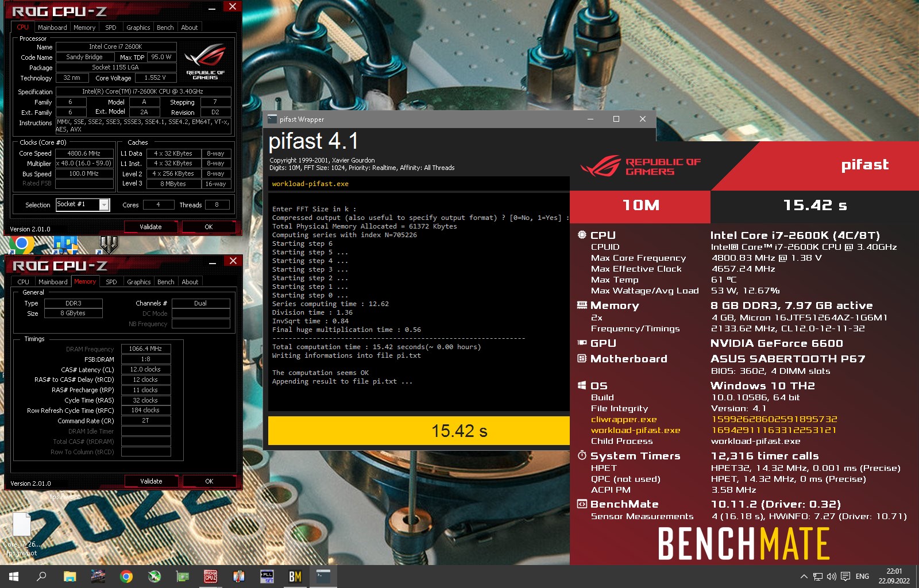Click the yellow 15.42 s result bar
Viewport: 919px width, 588px height.
419,431
